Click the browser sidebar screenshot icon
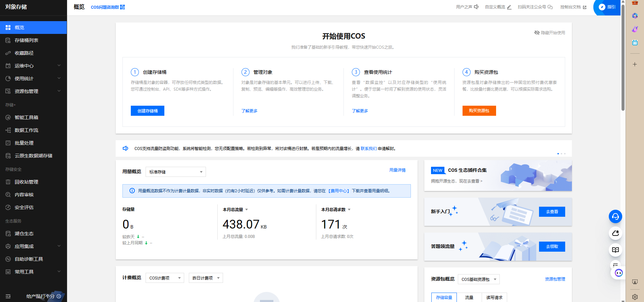Screen dimensions: 644x302 click(x=635, y=282)
